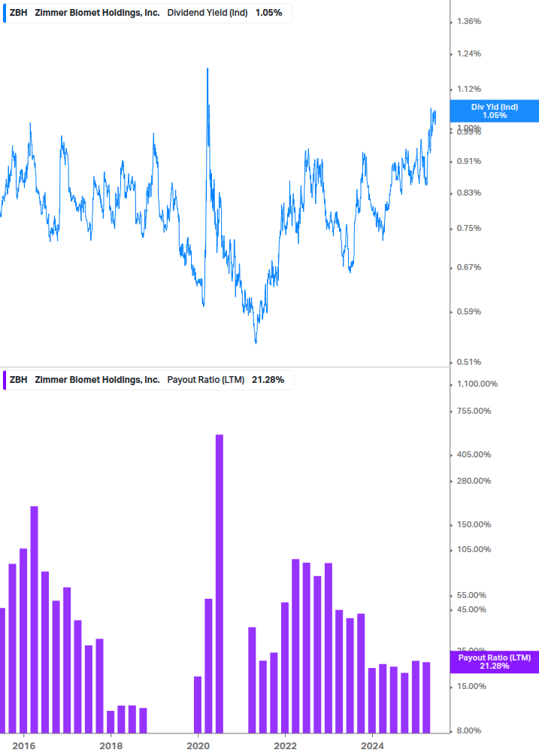Click the 0.91% dividend yield axis label

click(468, 161)
